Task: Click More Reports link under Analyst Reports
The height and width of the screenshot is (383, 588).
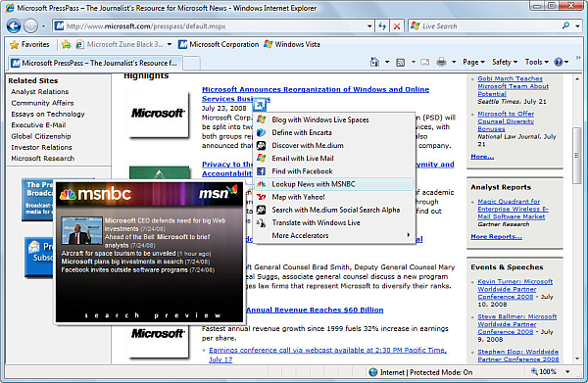Action: [x=496, y=236]
